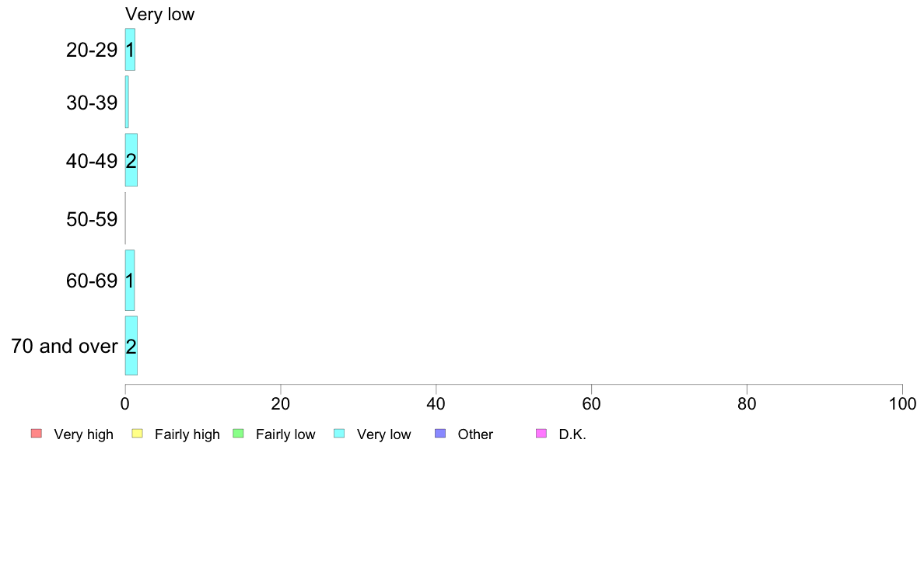Select the 20-29 bar in the chart
The width and height of the screenshot is (924, 572).
pos(130,50)
